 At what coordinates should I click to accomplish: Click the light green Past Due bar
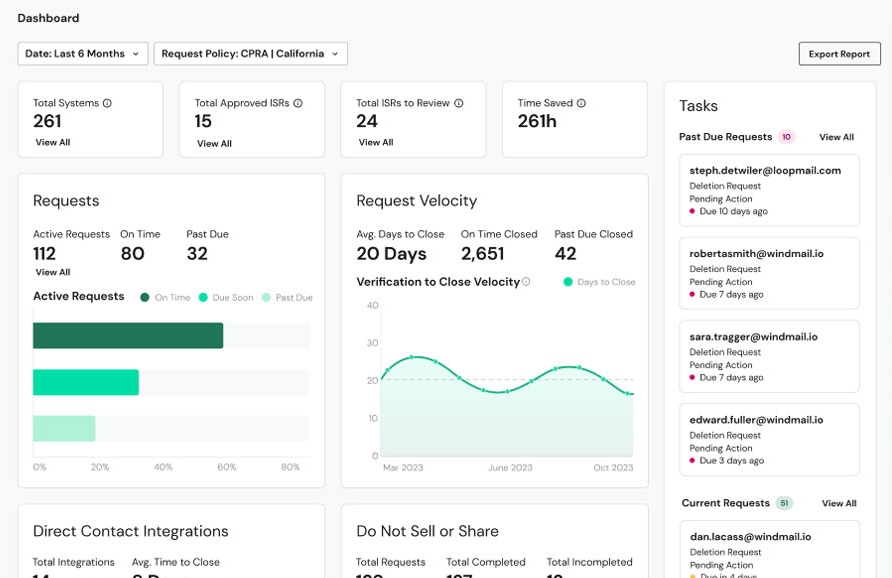point(64,428)
